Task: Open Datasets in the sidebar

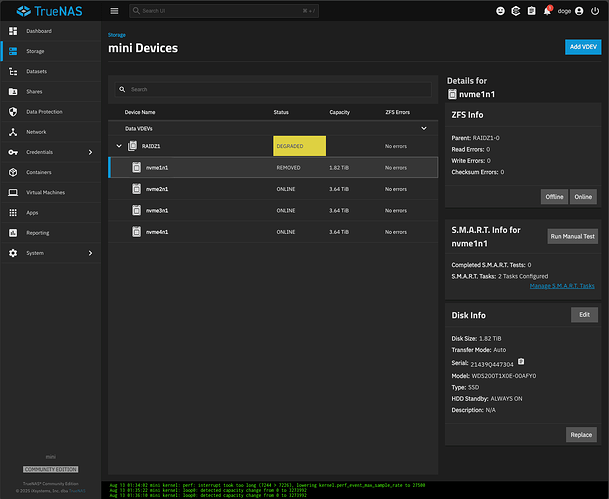Action: [x=50, y=71]
